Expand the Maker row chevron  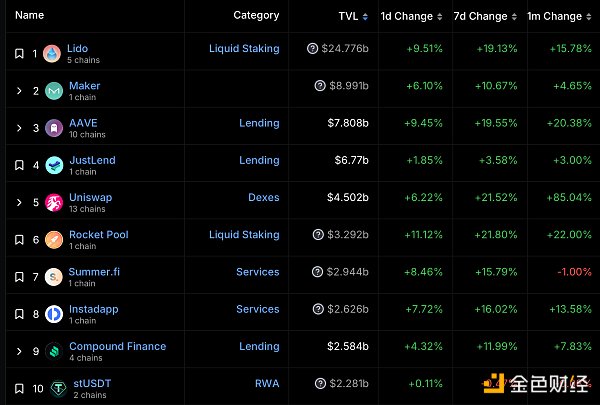pyautogui.click(x=18, y=91)
